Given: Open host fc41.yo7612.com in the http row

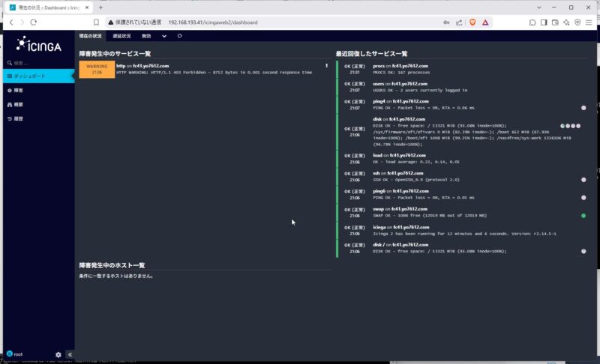Looking at the screenshot, I should [151, 66].
